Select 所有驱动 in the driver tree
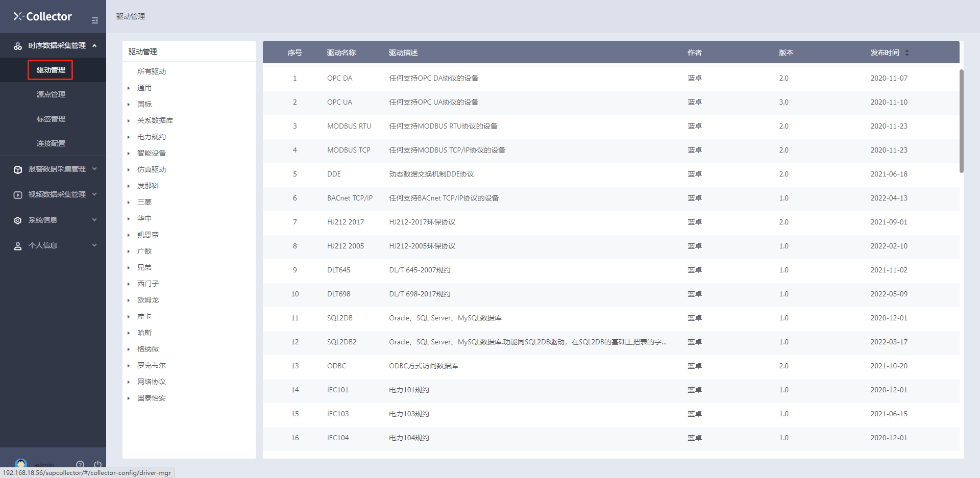This screenshot has width=980, height=478. [152, 71]
